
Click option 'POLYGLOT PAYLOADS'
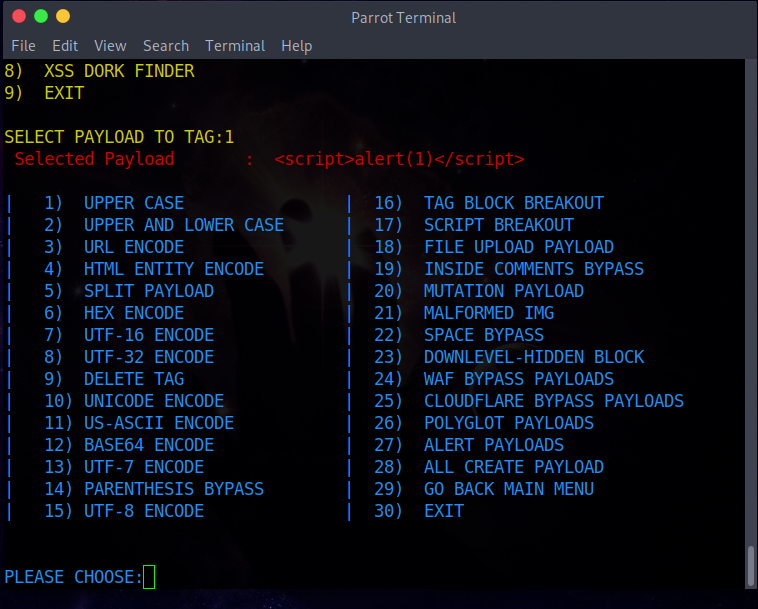pyautogui.click(x=509, y=423)
